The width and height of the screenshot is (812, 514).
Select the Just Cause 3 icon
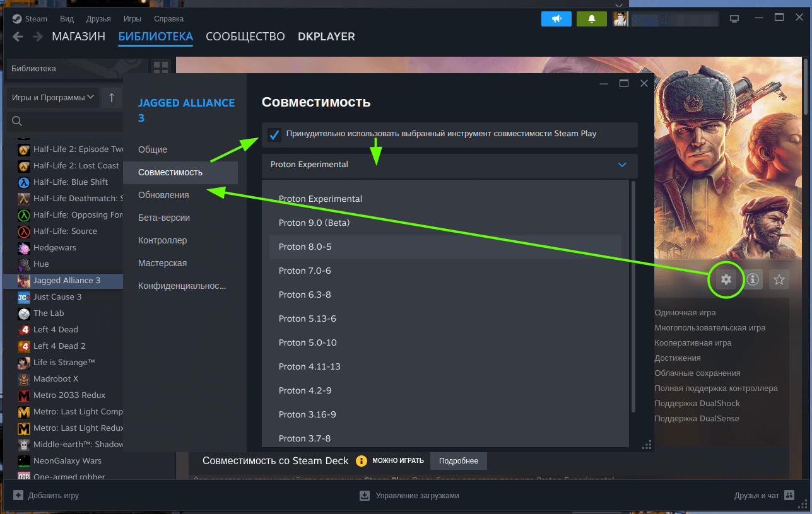point(24,297)
